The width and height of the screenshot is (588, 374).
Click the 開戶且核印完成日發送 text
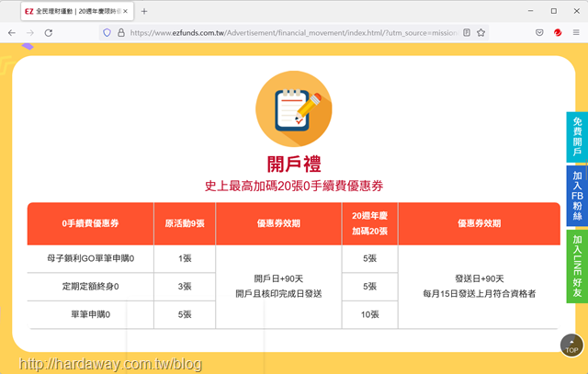coord(278,294)
